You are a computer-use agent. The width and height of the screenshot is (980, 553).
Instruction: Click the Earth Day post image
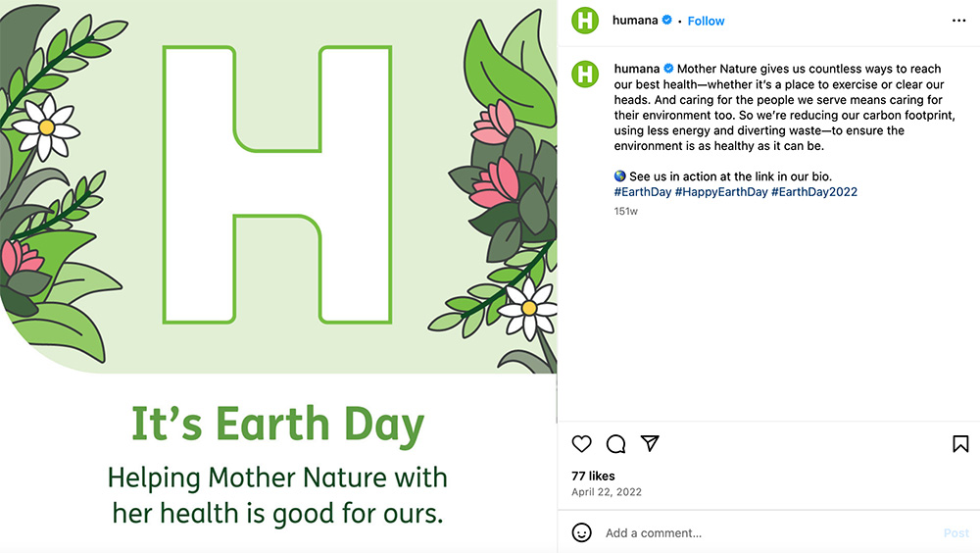coord(278,276)
